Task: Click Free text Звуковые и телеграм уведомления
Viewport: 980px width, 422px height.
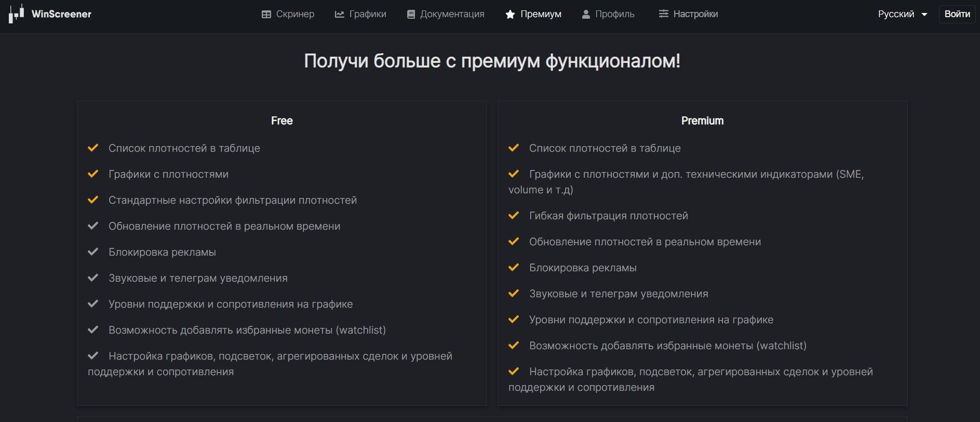Action: [x=198, y=278]
